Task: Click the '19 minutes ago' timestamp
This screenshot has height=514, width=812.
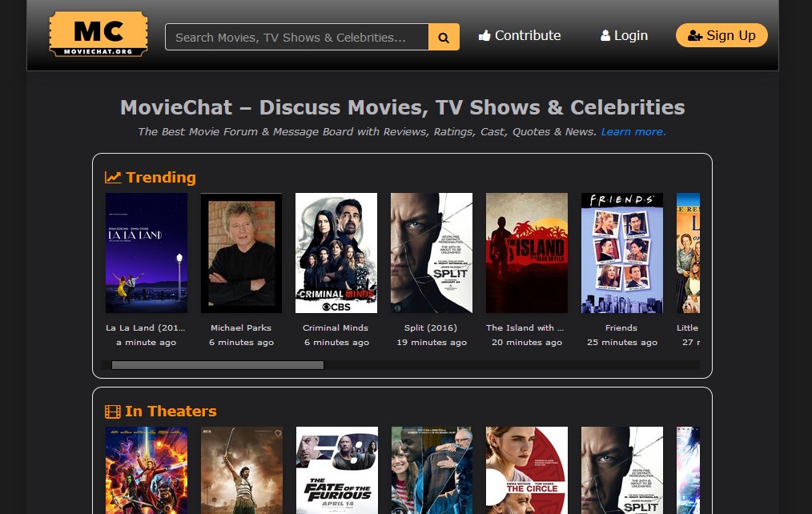Action: point(432,342)
